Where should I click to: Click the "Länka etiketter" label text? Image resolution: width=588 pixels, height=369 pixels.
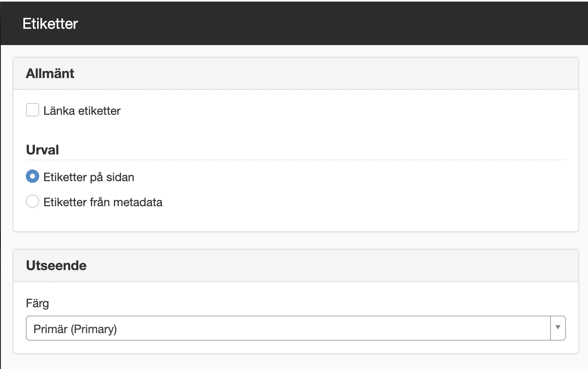[x=82, y=111]
